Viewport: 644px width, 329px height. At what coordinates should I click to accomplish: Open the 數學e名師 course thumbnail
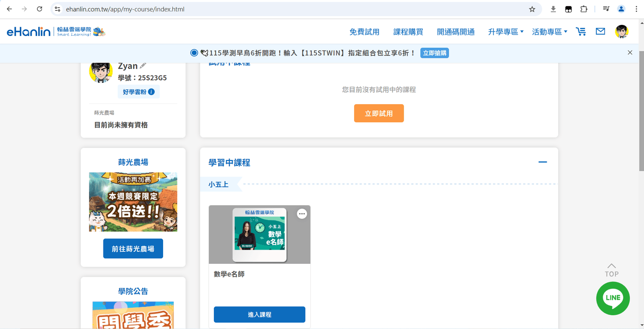coord(259,234)
